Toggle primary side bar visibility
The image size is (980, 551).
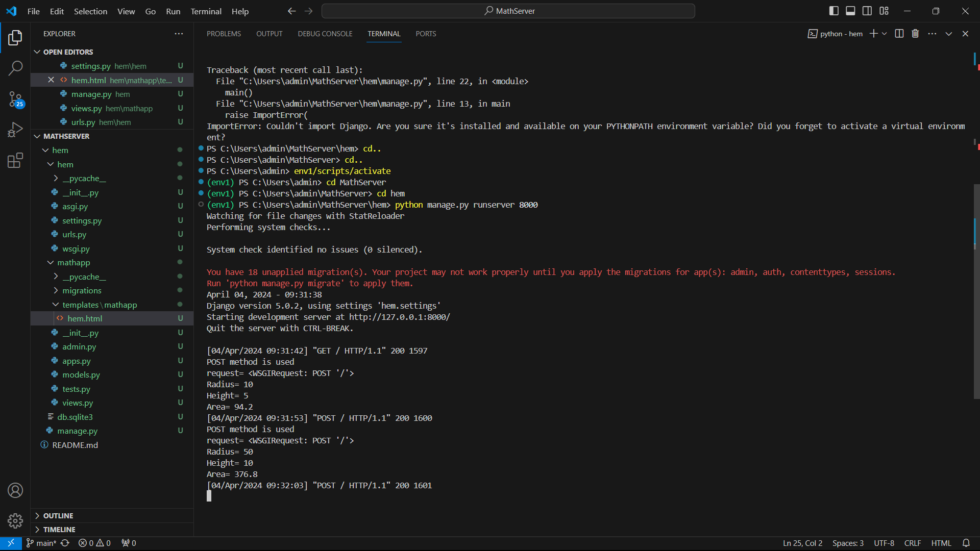834,11
